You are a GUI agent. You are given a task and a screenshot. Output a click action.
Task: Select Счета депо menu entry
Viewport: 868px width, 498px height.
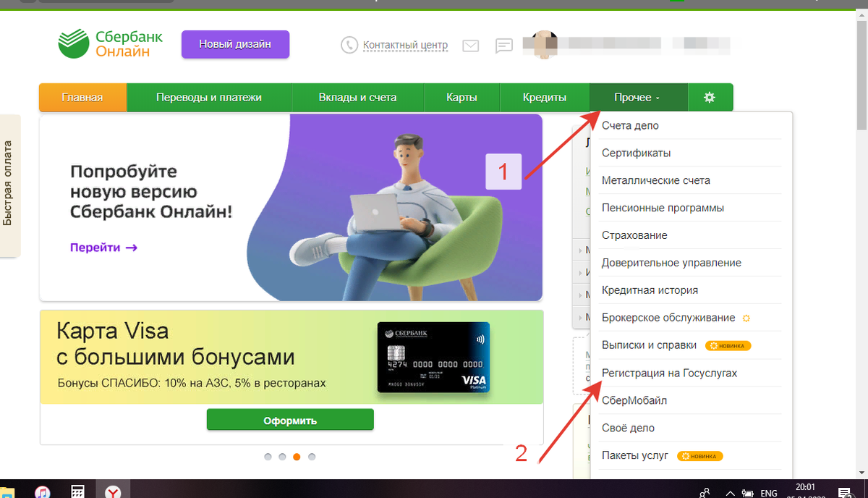(691, 125)
